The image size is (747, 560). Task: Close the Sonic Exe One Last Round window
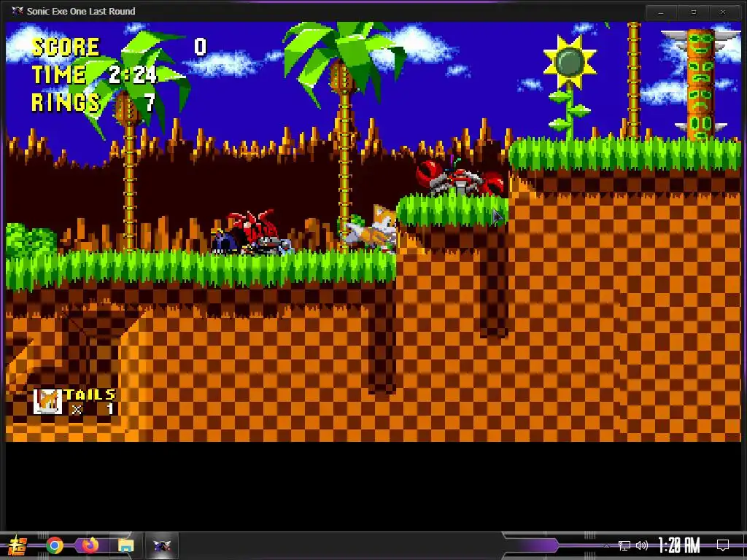point(723,12)
